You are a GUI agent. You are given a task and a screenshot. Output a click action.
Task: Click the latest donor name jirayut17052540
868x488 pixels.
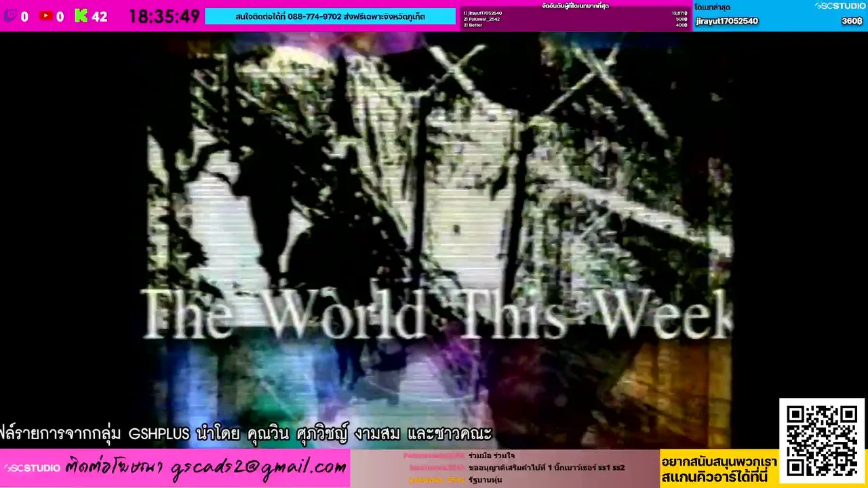tap(726, 21)
